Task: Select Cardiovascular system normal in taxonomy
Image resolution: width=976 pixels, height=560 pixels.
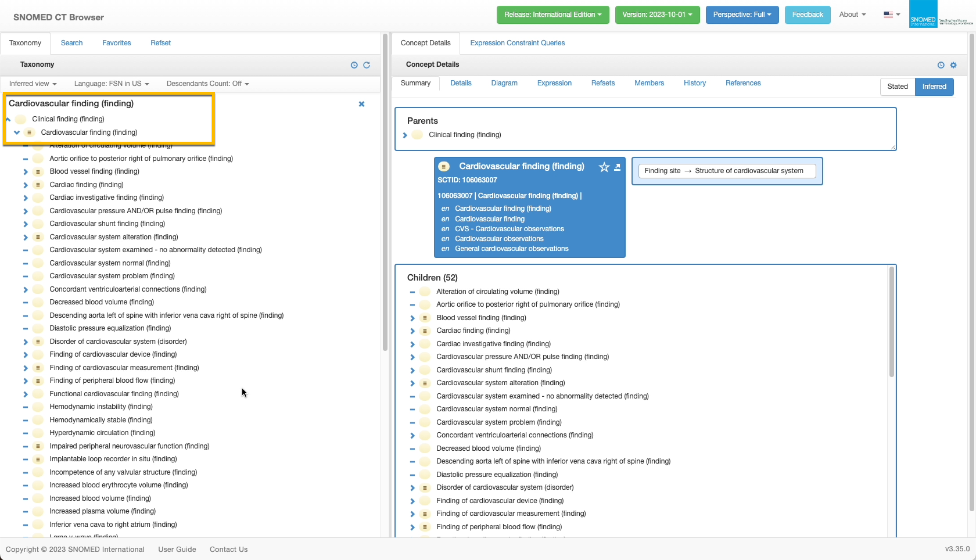Action: click(x=110, y=263)
